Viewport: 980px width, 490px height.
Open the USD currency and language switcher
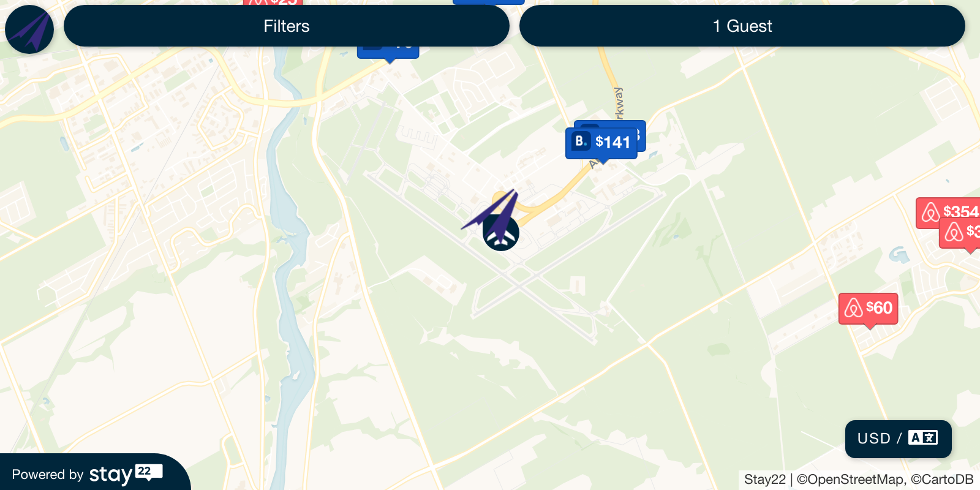coord(899,439)
